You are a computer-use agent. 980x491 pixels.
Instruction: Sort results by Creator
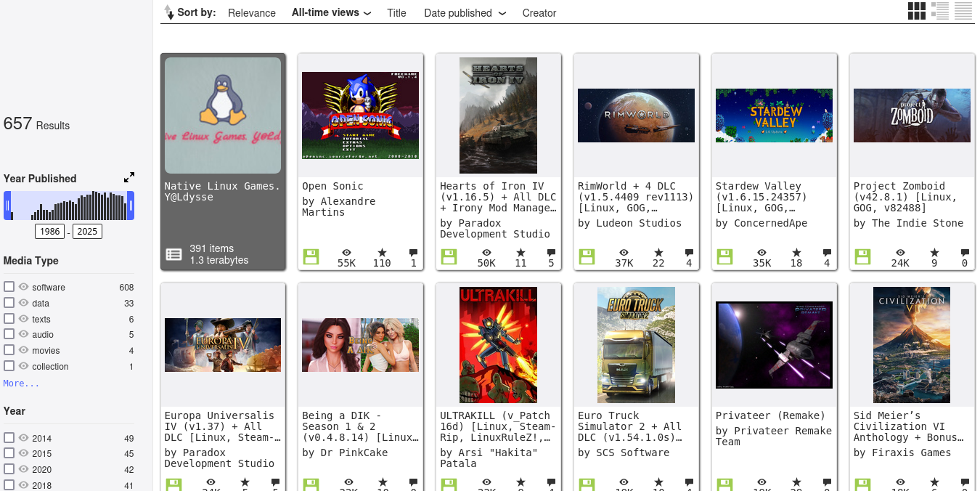(539, 13)
